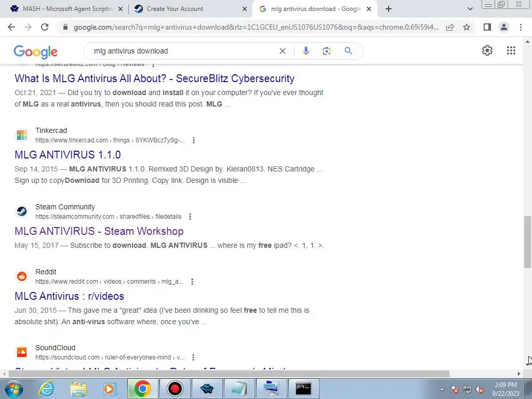Select the mlg antivirus download tab

pos(315,9)
